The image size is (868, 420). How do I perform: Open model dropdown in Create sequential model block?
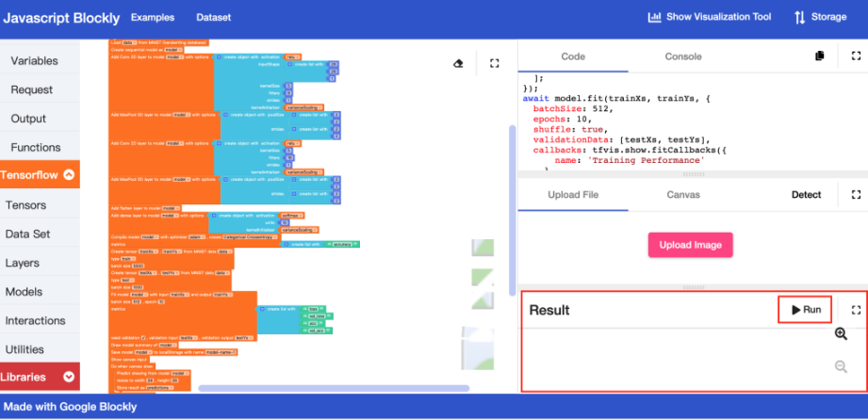(173, 50)
